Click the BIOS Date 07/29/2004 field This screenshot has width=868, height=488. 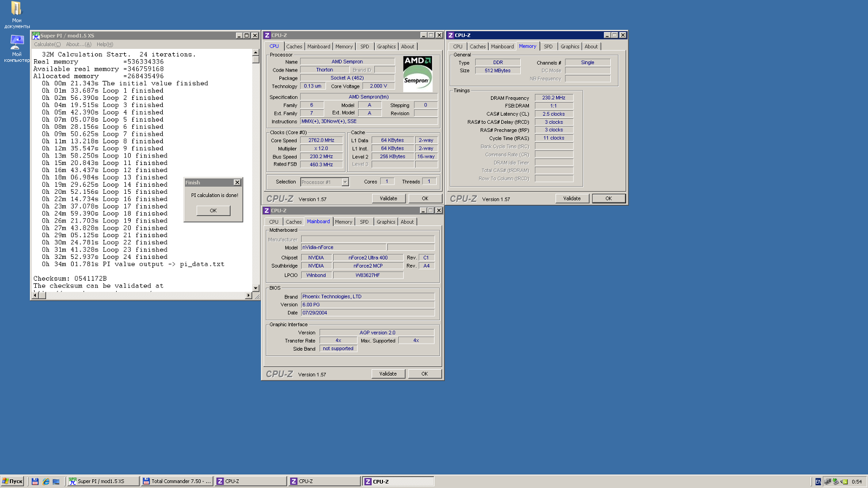click(x=368, y=313)
